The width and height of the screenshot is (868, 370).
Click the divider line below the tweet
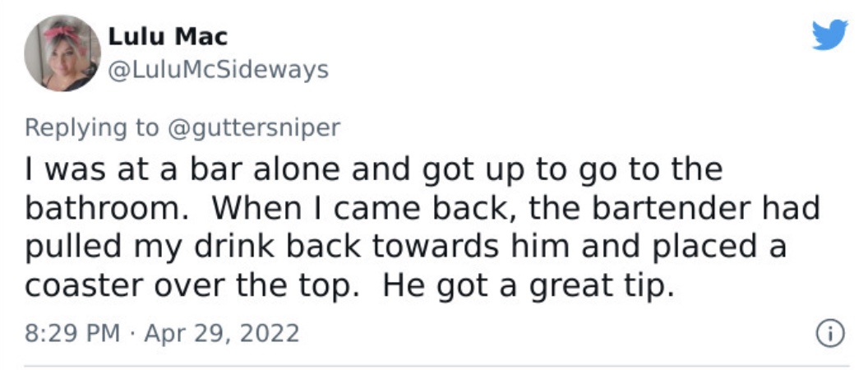(436, 366)
